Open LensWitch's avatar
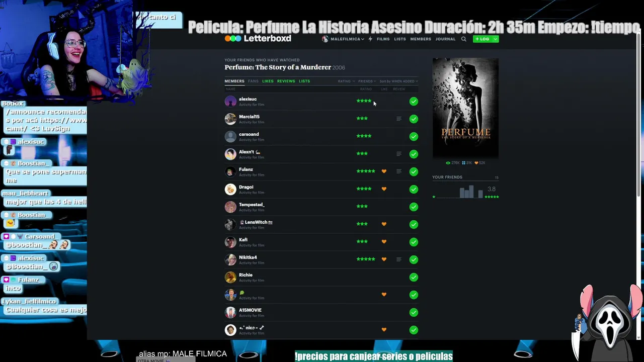The height and width of the screenshot is (362, 644). (x=230, y=224)
